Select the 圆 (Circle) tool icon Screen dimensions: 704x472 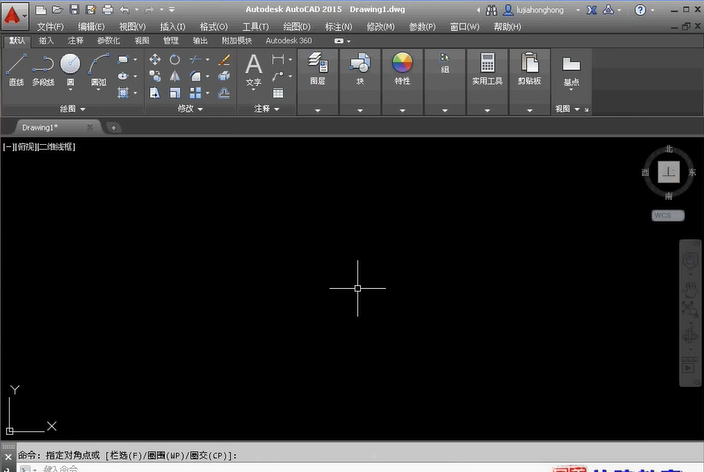point(70,64)
